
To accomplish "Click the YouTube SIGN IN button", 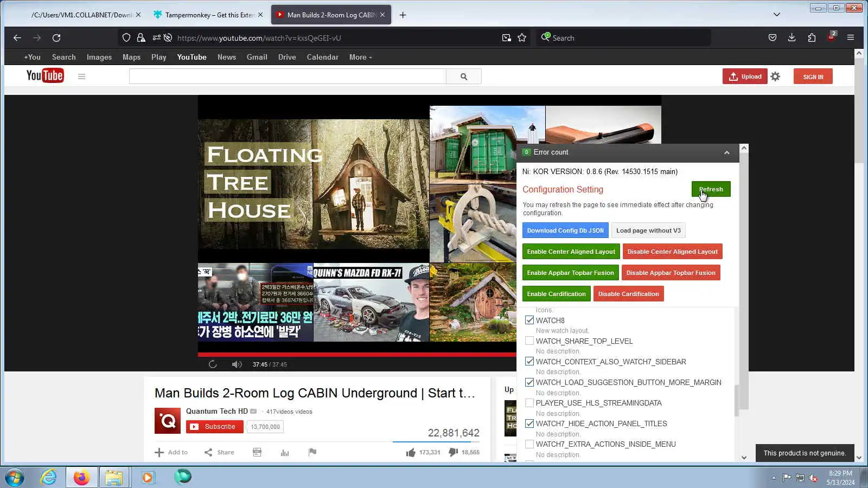I will coord(813,76).
